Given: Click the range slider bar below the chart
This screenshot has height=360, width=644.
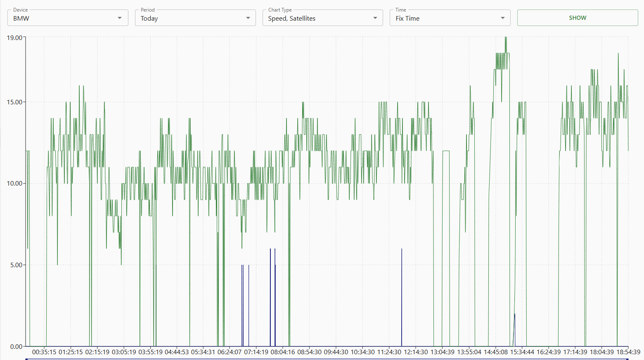Looking at the screenshot, I should [x=326, y=359].
